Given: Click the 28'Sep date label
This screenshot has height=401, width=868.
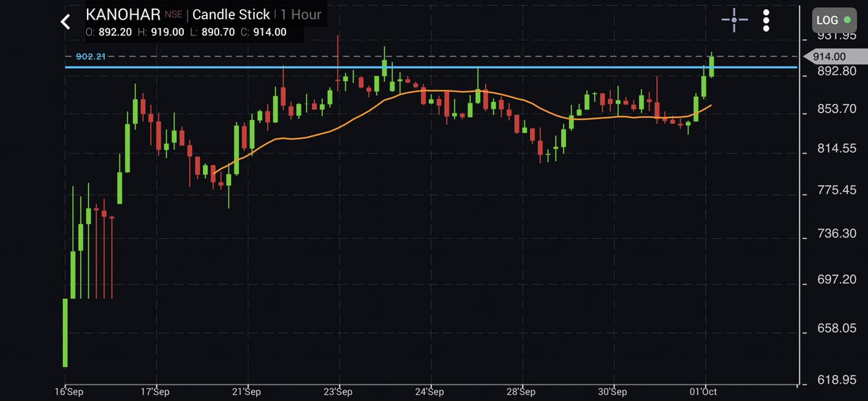Looking at the screenshot, I should [521, 392].
